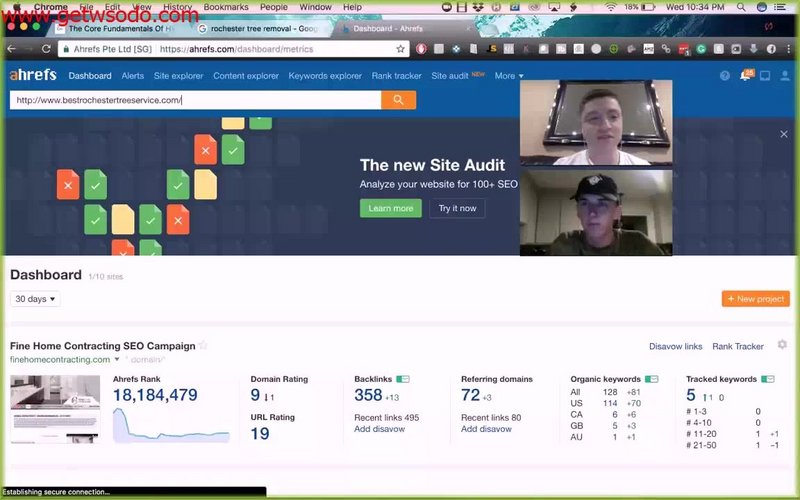800x500 pixels.
Task: Open finehomecontracting.com link
Action: point(60,359)
